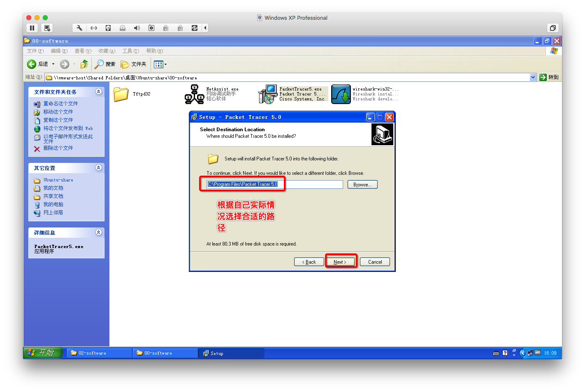Image resolution: width=585 pixels, height=392 pixels.
Task: Switch to 00-software taskbar window
Action: click(165, 353)
